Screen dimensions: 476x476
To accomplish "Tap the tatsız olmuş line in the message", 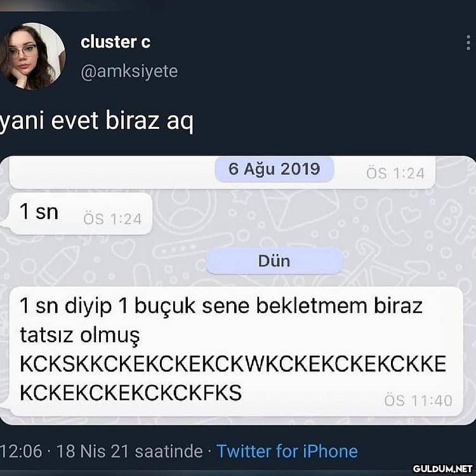I will point(80,336).
